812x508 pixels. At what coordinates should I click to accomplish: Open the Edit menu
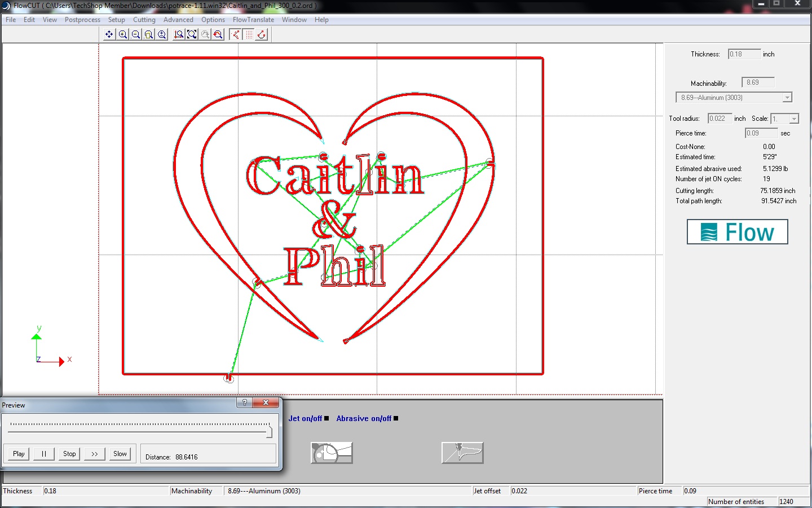(x=29, y=20)
